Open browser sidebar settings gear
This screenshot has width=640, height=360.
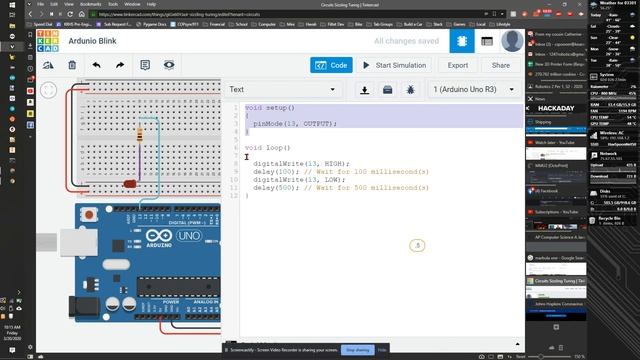point(30,347)
